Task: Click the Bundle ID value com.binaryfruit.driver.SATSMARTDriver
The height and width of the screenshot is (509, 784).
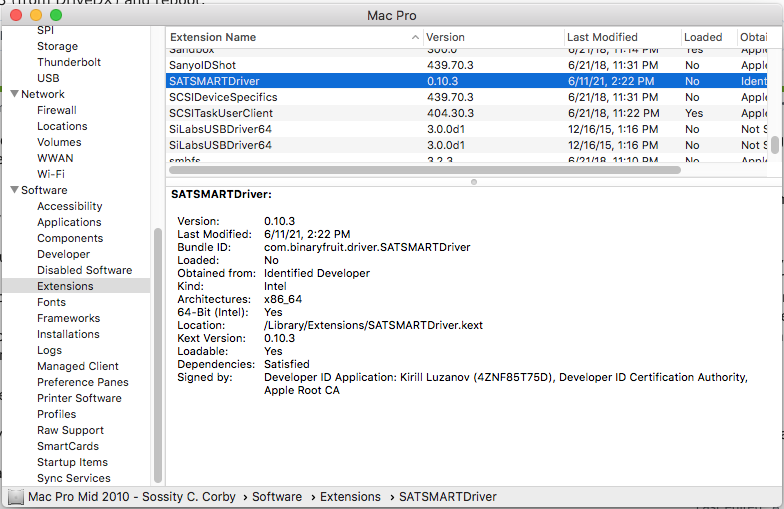Action: 367,247
